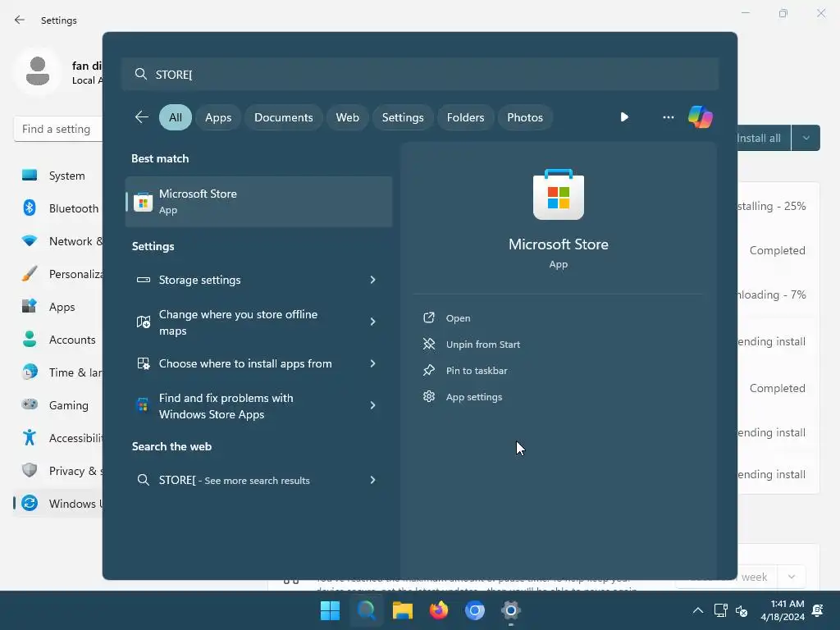The width and height of the screenshot is (840, 630).
Task: Open the notification bell icon
Action: [x=818, y=610]
